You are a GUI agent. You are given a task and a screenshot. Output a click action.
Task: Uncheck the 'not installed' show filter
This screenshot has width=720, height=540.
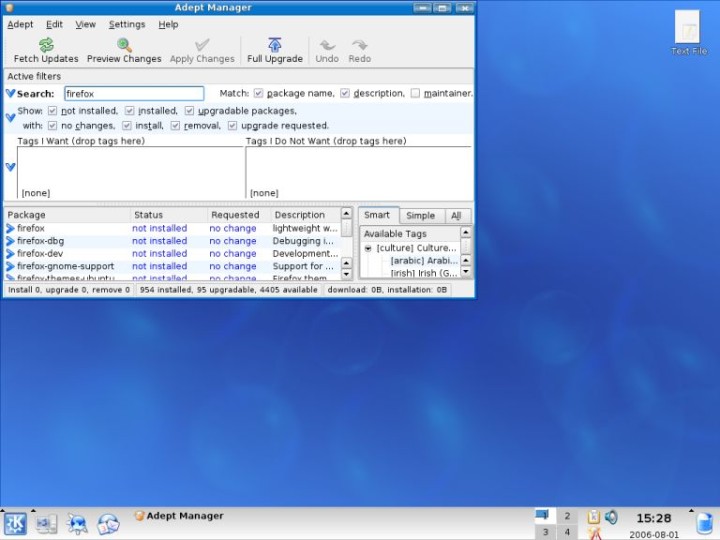[x=52, y=111]
